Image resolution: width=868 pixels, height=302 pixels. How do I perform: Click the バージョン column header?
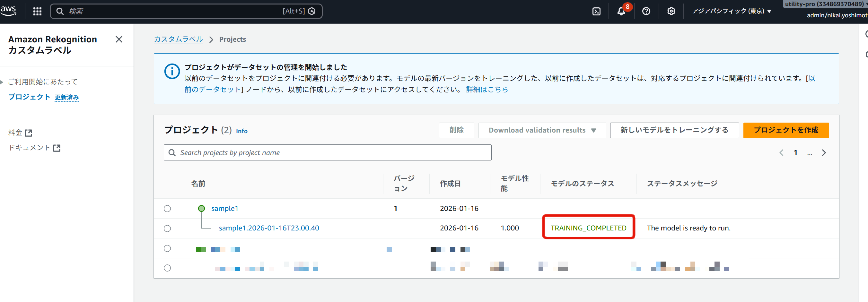point(404,184)
